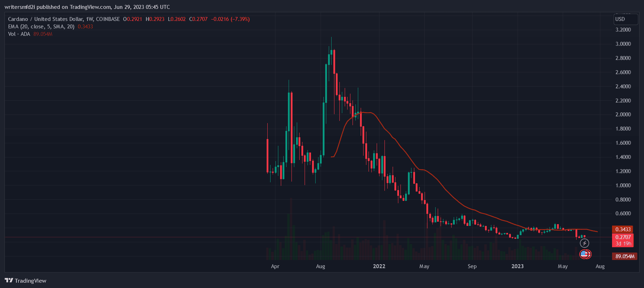
Task: Click the 0.2707 current price label
Action: coord(623,237)
